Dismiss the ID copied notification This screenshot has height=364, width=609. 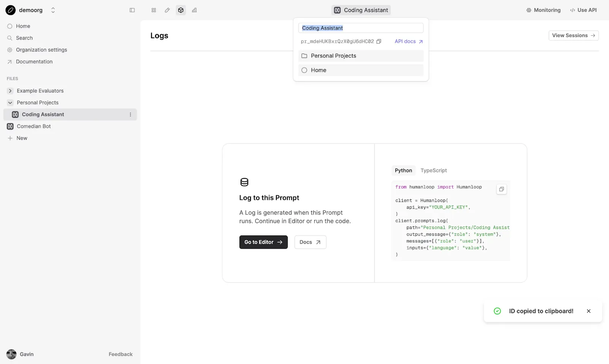[588, 311]
